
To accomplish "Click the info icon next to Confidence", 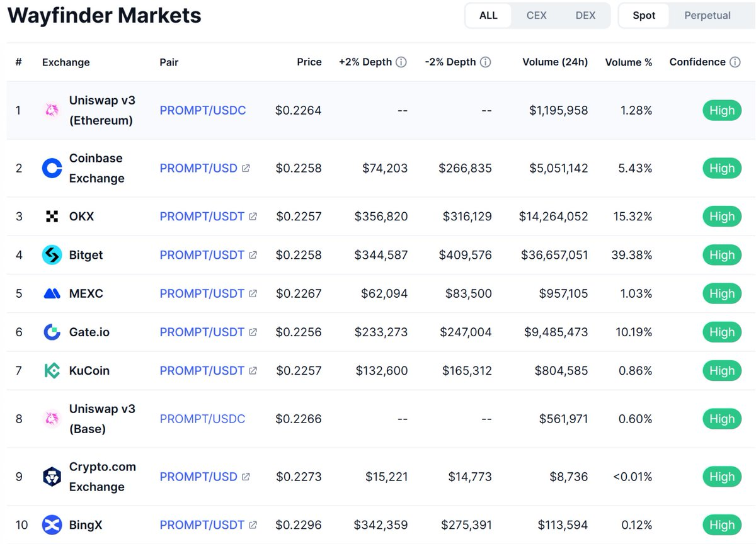I will tap(735, 62).
